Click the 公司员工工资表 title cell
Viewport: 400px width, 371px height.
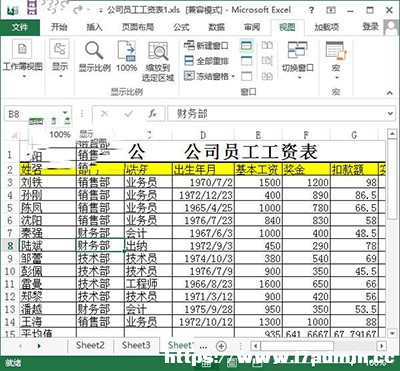coord(251,152)
